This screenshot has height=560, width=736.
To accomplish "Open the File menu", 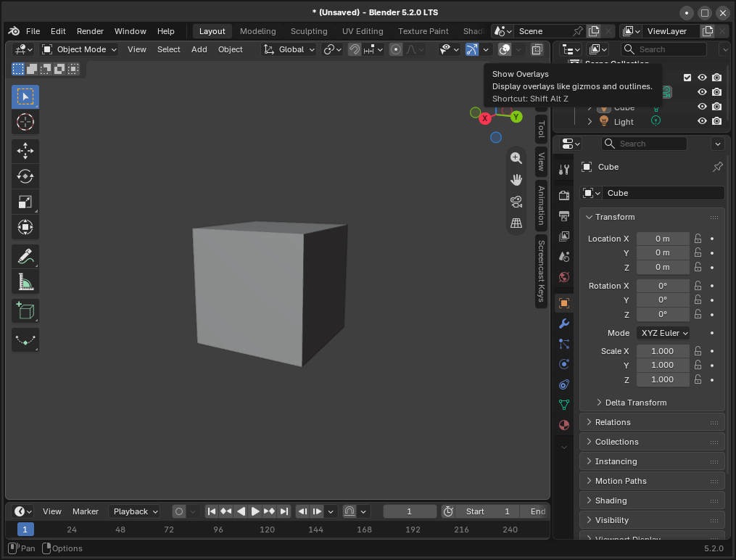I will [x=33, y=31].
